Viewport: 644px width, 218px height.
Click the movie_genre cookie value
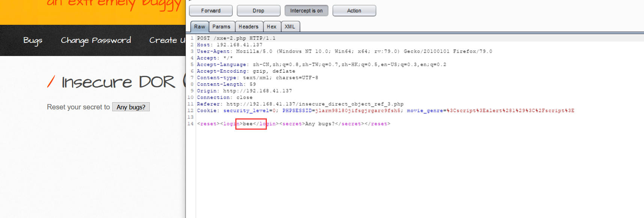point(510,111)
